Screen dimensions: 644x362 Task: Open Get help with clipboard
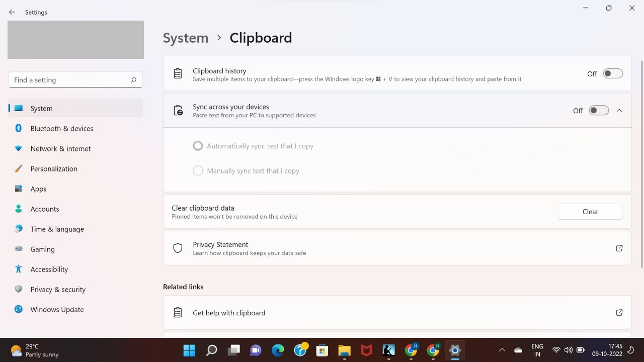[x=229, y=312]
